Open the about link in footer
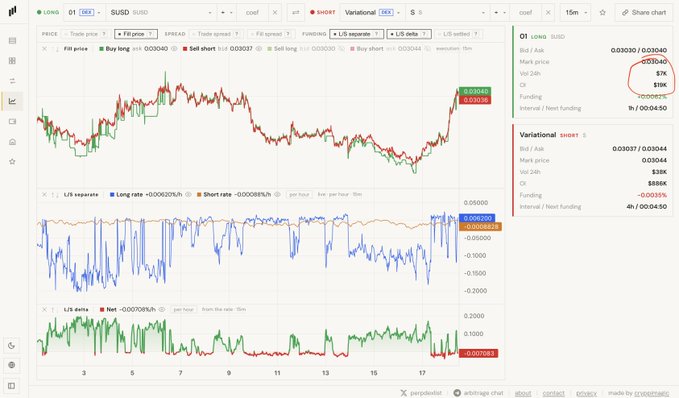This screenshot has width=679, height=398. pyautogui.click(x=523, y=393)
